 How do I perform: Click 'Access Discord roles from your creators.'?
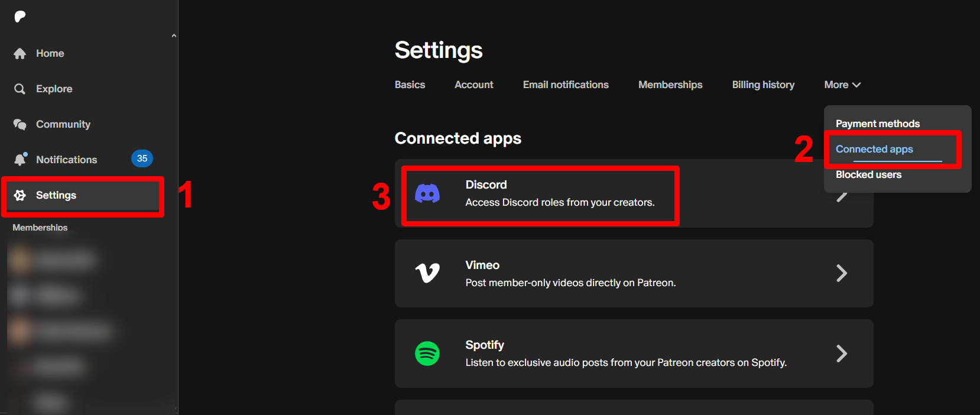pyautogui.click(x=560, y=202)
